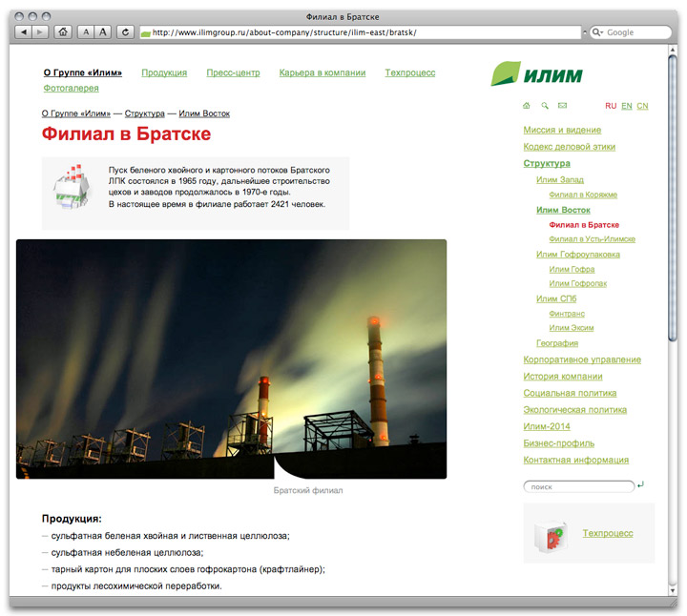Open the envelope mail icon

coord(563,106)
